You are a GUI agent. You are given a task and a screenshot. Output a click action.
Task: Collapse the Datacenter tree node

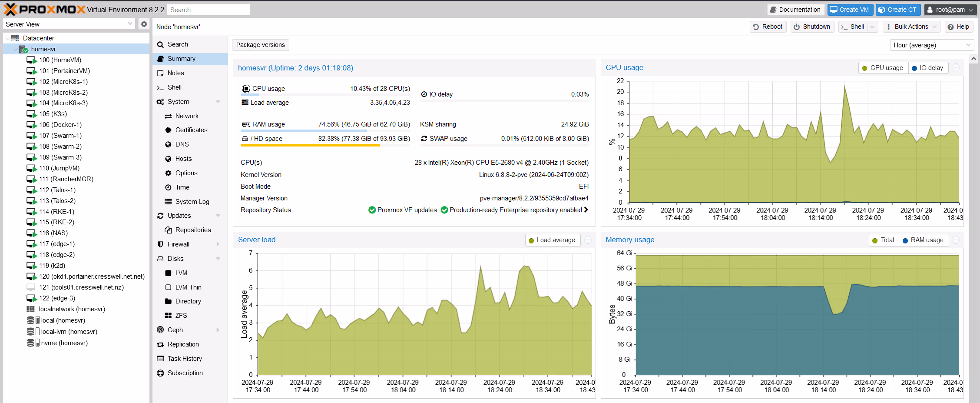pyautogui.click(x=7, y=38)
